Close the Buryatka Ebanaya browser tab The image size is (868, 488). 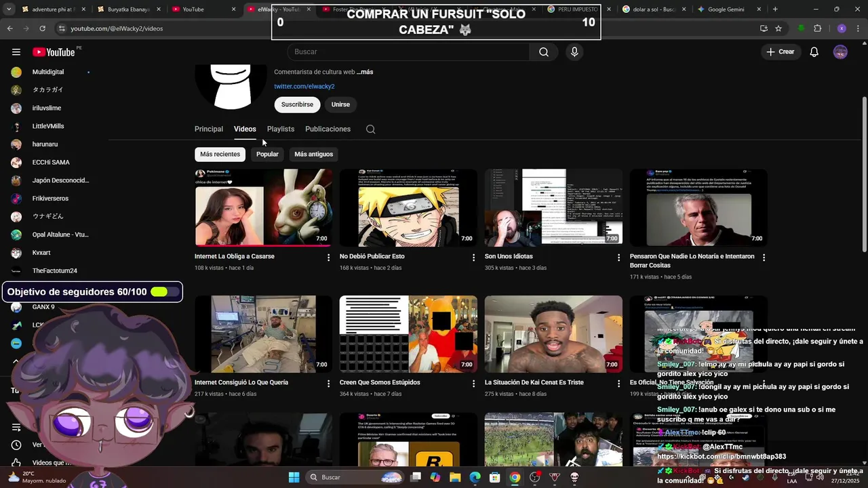pyautogui.click(x=157, y=9)
